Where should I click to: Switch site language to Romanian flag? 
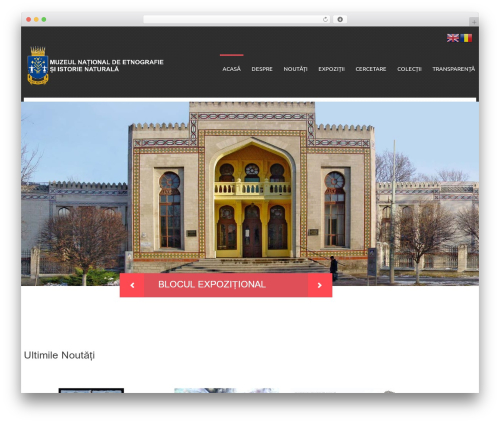[x=466, y=38]
